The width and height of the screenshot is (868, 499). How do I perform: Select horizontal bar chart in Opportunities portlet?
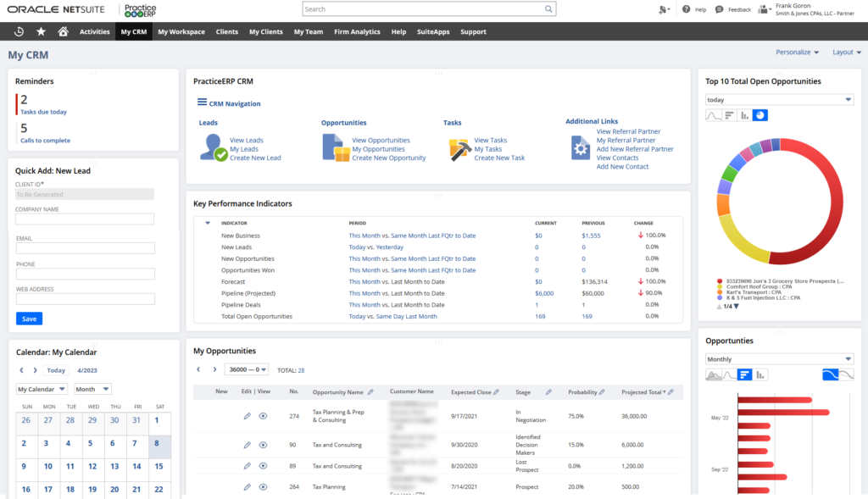coord(744,375)
